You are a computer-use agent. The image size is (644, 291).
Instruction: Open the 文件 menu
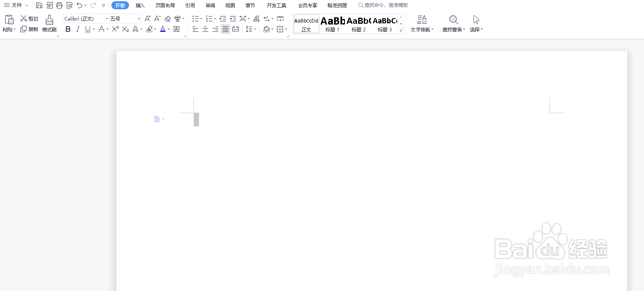pos(16,5)
